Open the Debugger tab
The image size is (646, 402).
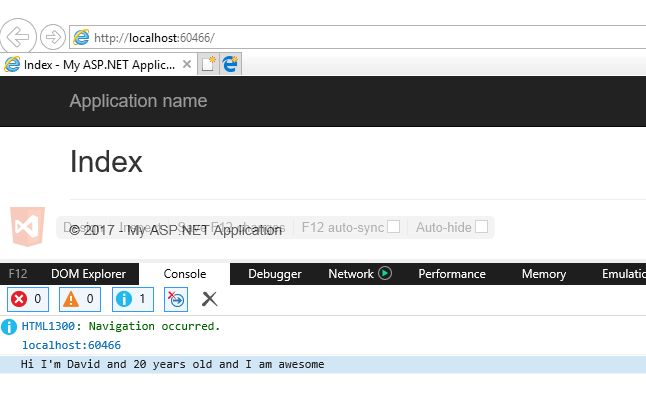(x=274, y=274)
